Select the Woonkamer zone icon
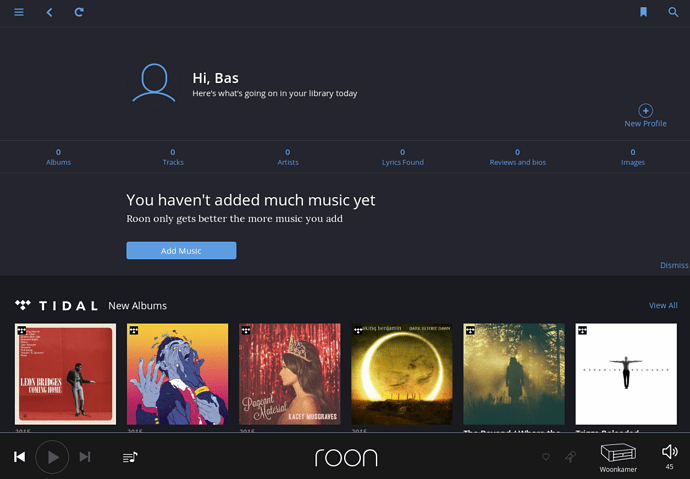690x479 pixels. [x=618, y=453]
